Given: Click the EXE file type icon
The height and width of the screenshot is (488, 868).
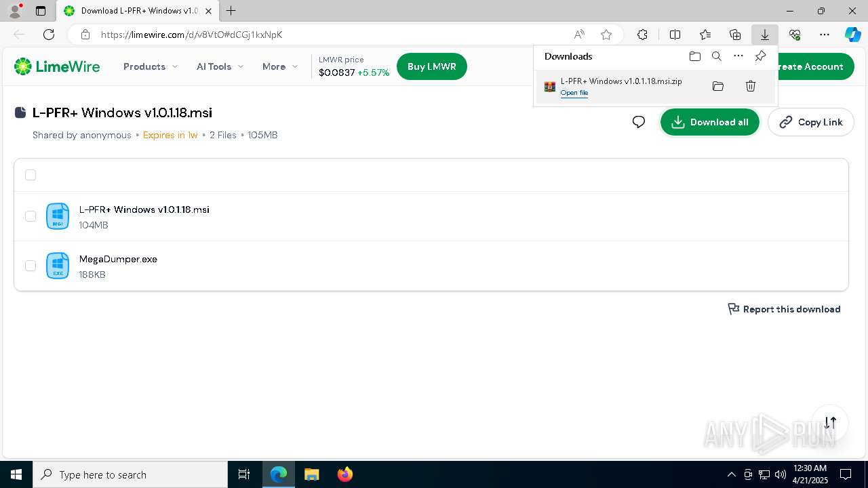Looking at the screenshot, I should (58, 266).
